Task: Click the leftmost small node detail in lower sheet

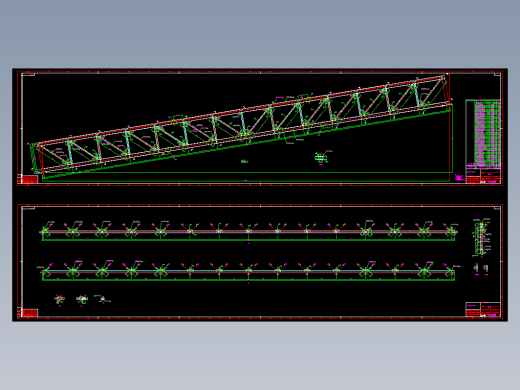Action: pos(59,300)
